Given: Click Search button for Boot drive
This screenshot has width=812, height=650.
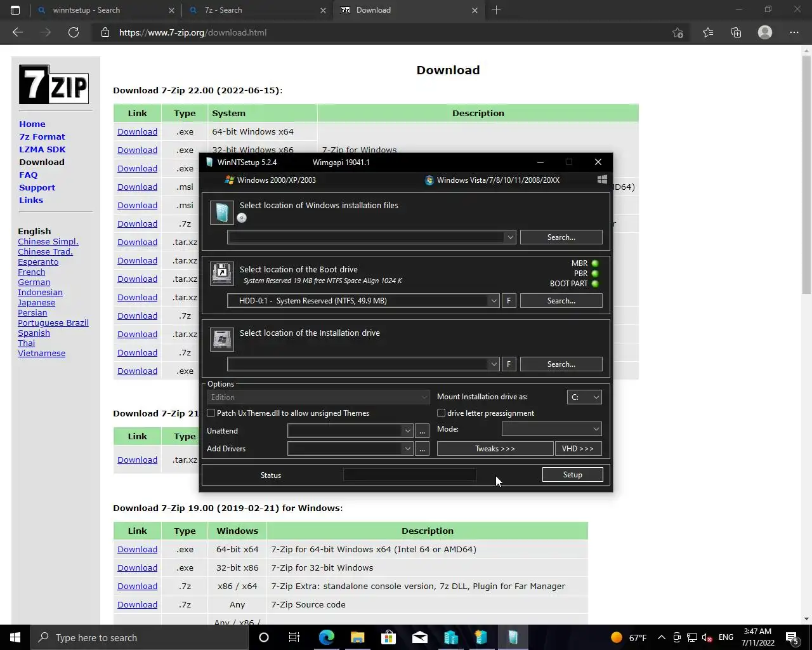Looking at the screenshot, I should pos(561,301).
